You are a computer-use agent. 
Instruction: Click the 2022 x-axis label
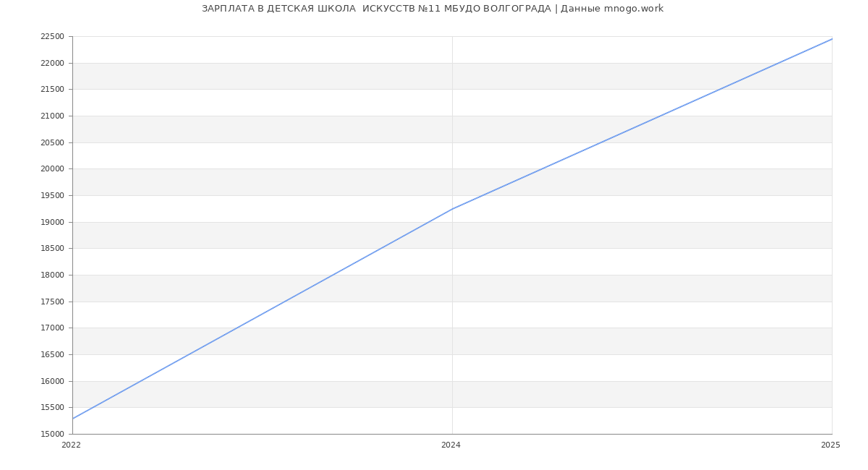tap(72, 445)
